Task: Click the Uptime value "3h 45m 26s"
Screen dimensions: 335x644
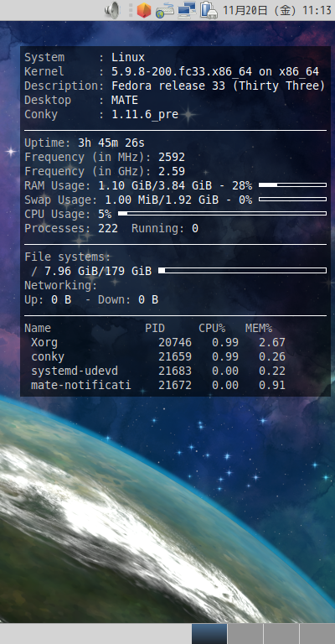Action: click(x=111, y=143)
